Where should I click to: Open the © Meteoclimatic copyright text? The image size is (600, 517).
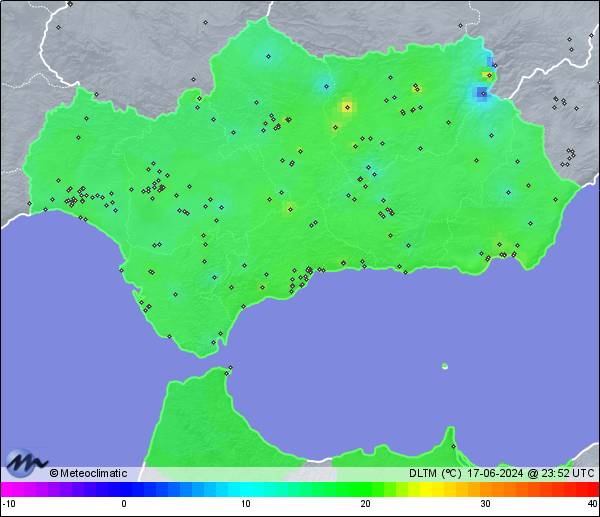pyautogui.click(x=88, y=474)
